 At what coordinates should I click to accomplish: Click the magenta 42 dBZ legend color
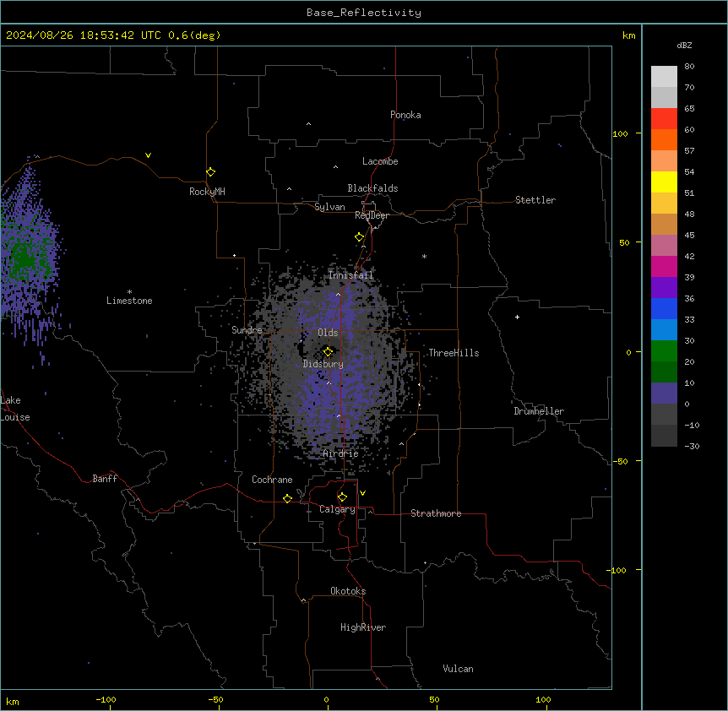point(664,266)
